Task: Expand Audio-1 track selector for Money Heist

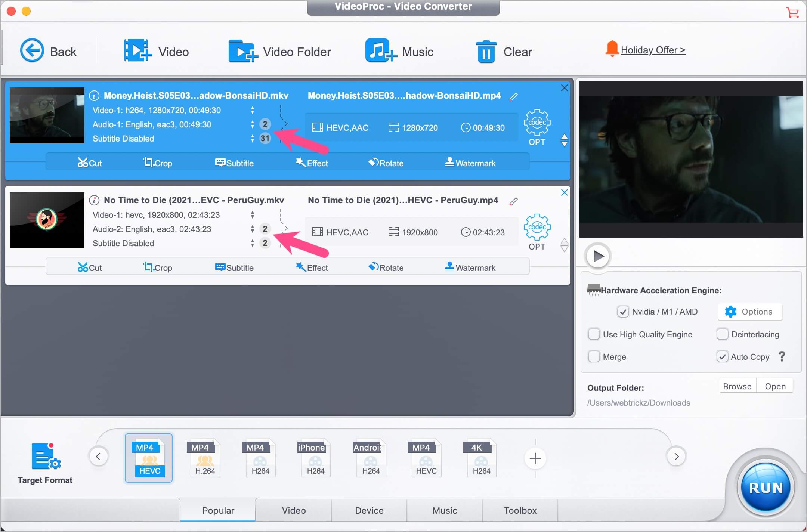Action: [253, 124]
